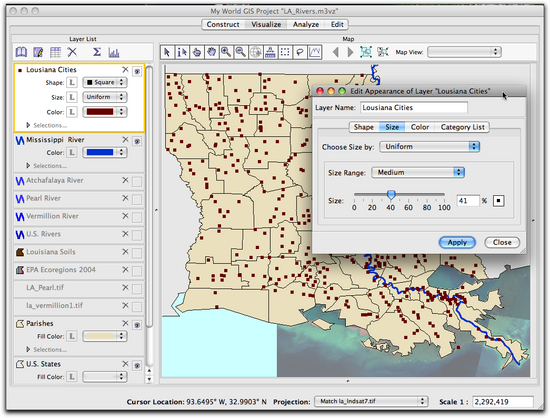Select the hand pan tool

pyautogui.click(x=211, y=52)
